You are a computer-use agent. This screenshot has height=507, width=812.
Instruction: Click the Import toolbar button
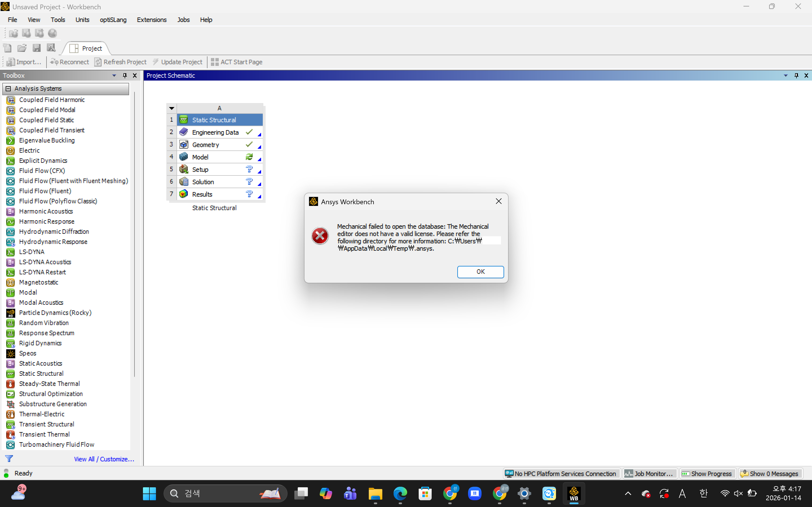24,62
